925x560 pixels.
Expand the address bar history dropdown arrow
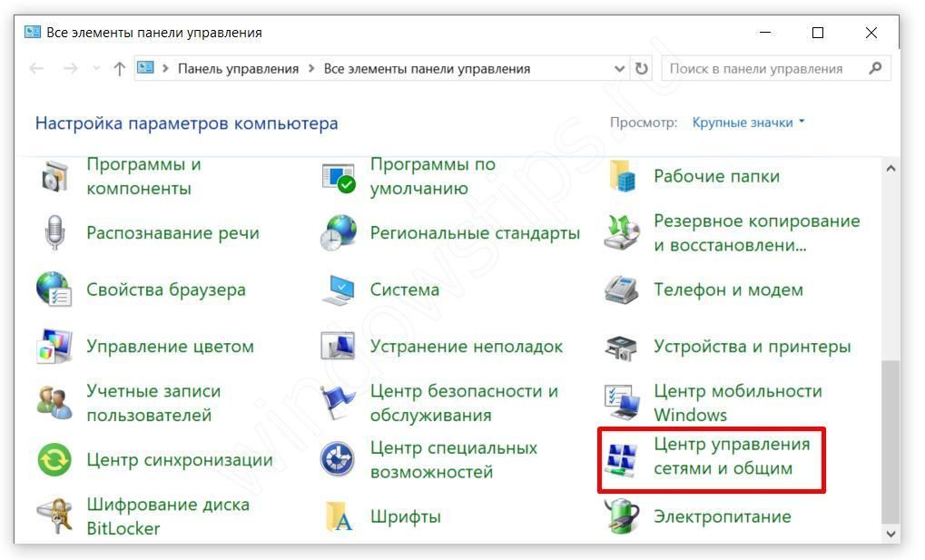(x=620, y=69)
